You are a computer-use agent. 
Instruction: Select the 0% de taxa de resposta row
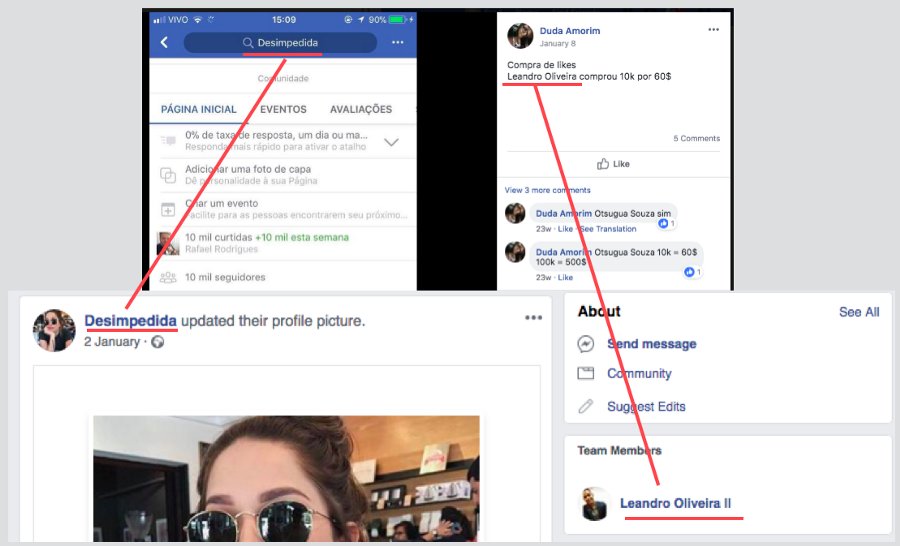point(282,141)
